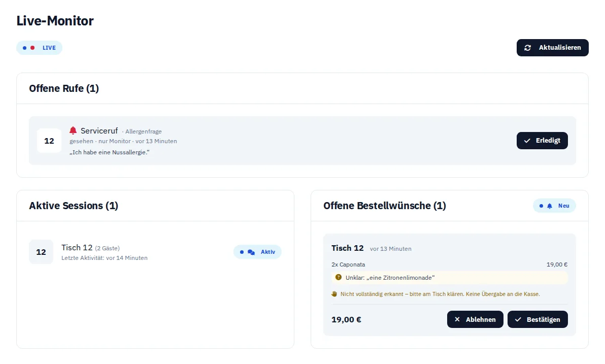Click the quote 'Ich habe eine Nussallergie.'
The height and width of the screenshot is (364, 605).
point(110,152)
